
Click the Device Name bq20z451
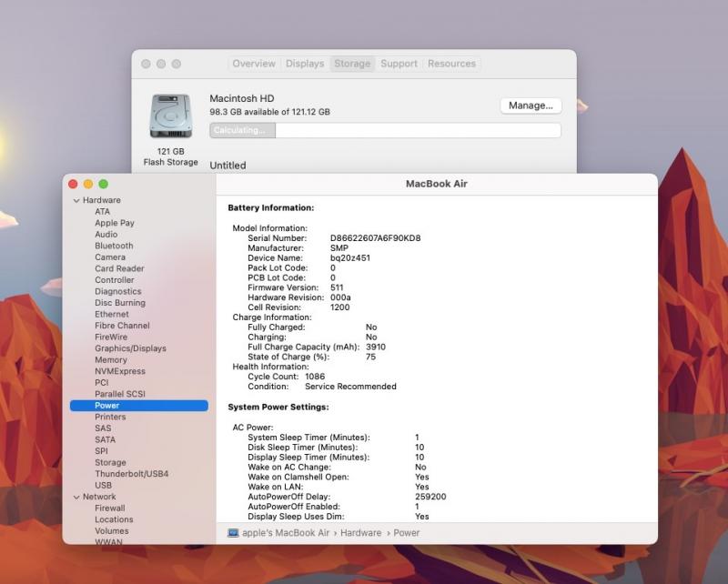[350, 258]
